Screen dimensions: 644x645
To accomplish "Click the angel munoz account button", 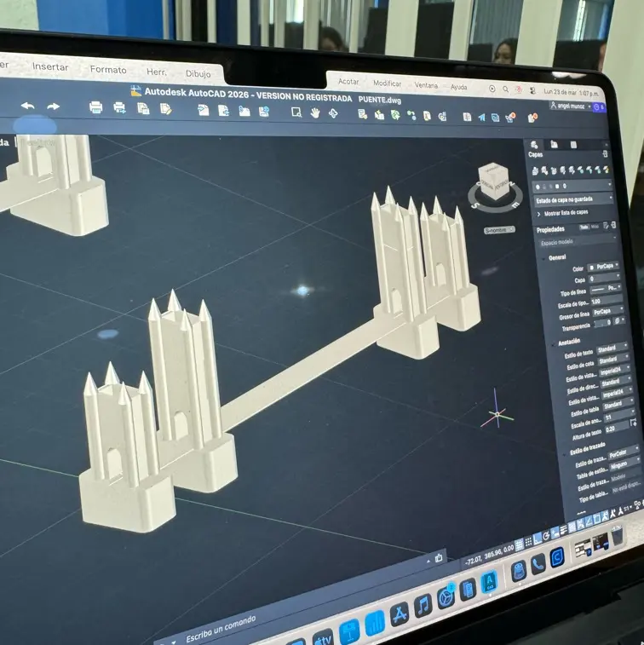I will pyautogui.click(x=571, y=106).
